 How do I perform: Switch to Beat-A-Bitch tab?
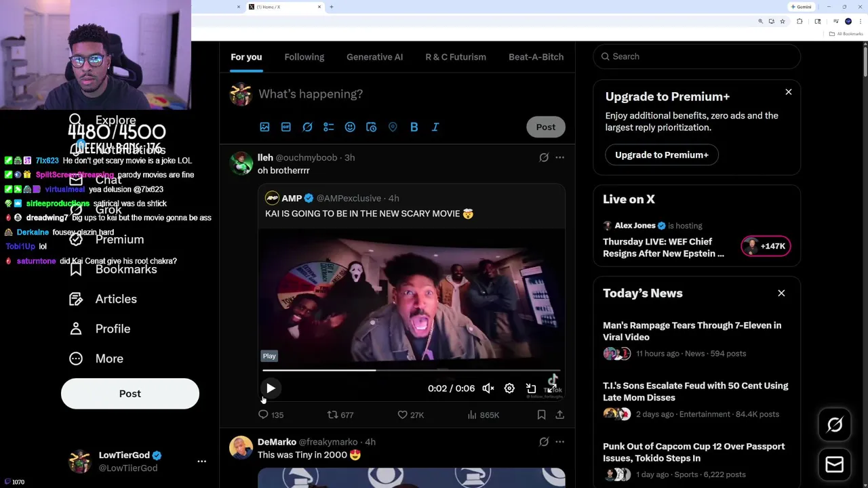click(x=536, y=57)
